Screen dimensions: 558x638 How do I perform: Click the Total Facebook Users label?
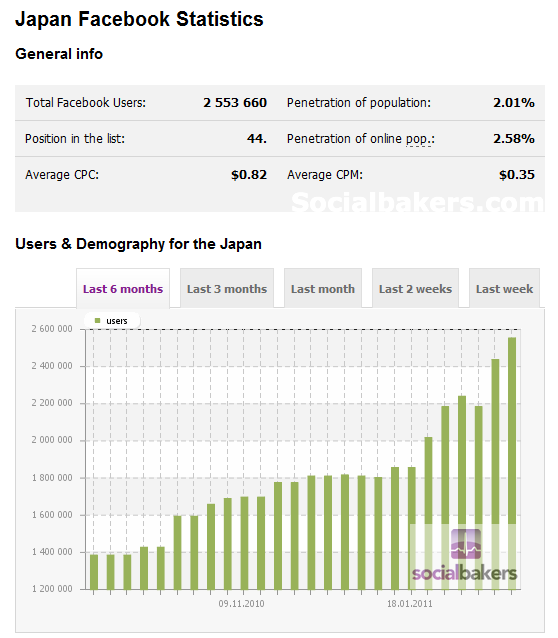(x=86, y=103)
